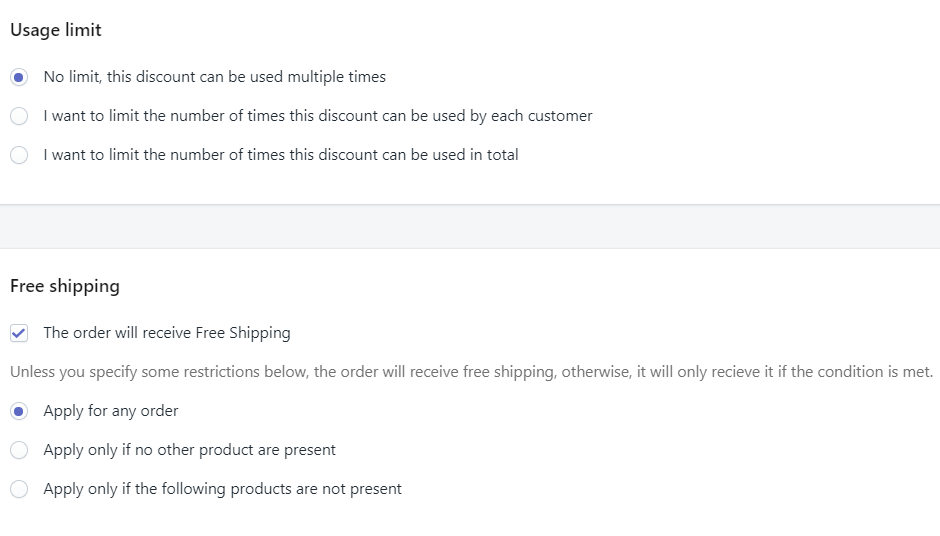This screenshot has height=536, width=940.
Task: Click 'Apply only if the following products are not present' text
Action: tap(222, 489)
